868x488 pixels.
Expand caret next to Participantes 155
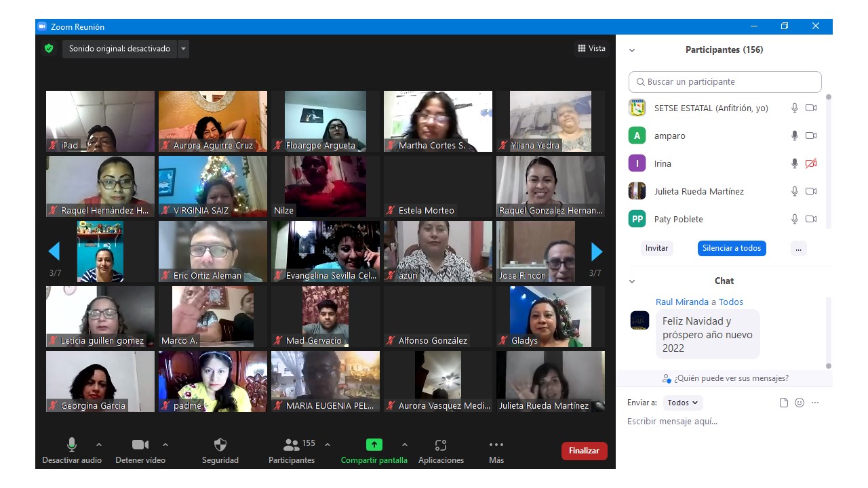coord(328,445)
